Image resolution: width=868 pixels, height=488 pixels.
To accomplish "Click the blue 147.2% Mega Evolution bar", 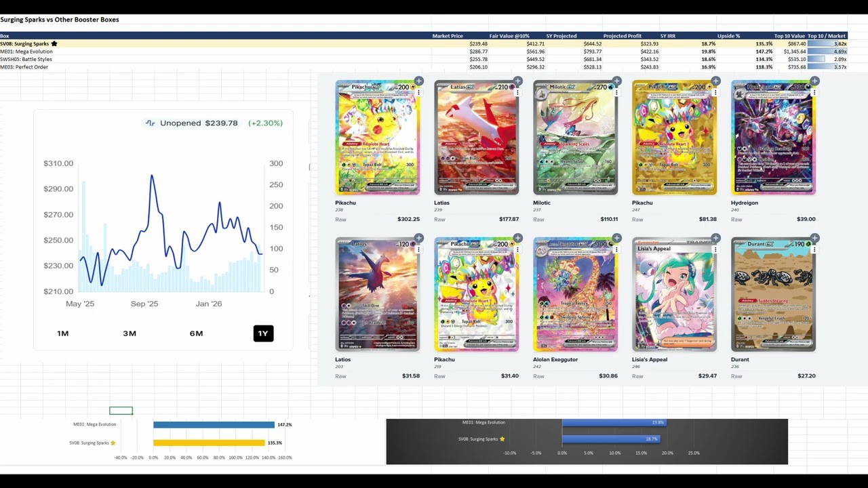I will coord(214,425).
